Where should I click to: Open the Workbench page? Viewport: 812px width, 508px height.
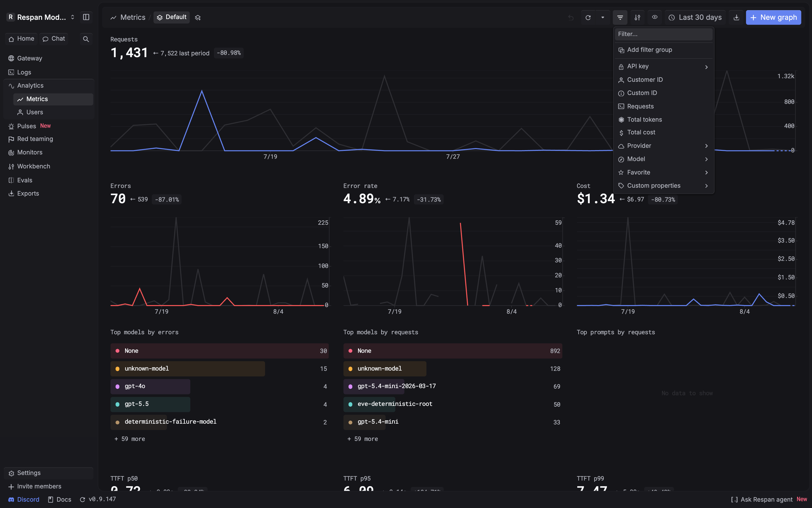coord(49,166)
